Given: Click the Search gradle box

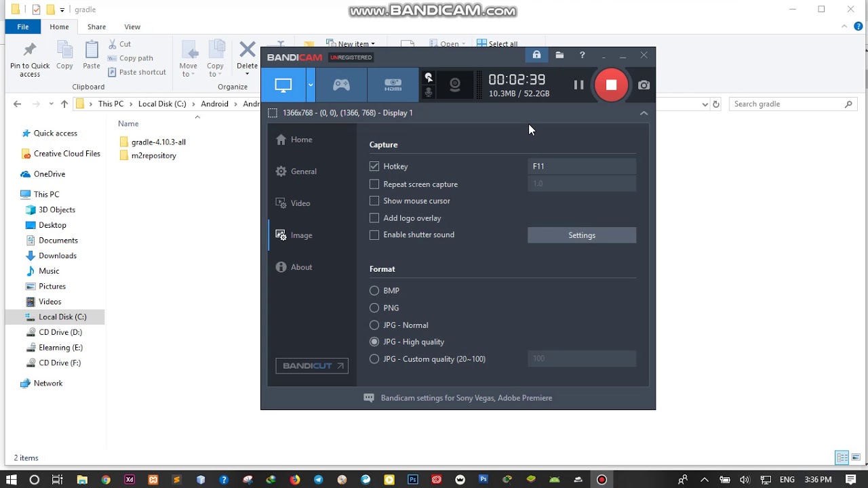Looking at the screenshot, I should click(x=793, y=104).
